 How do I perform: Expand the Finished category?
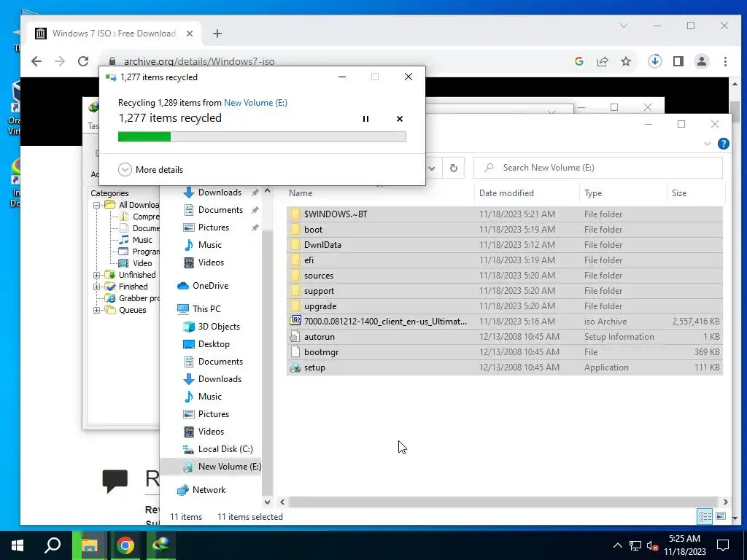(x=97, y=287)
